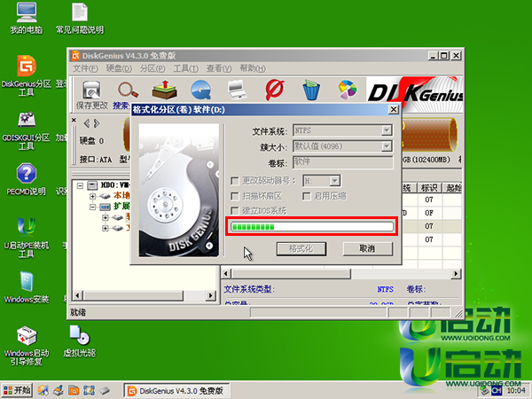This screenshot has width=532, height=399.
Task: Close the 格式化分区 dialog
Action: pos(393,109)
